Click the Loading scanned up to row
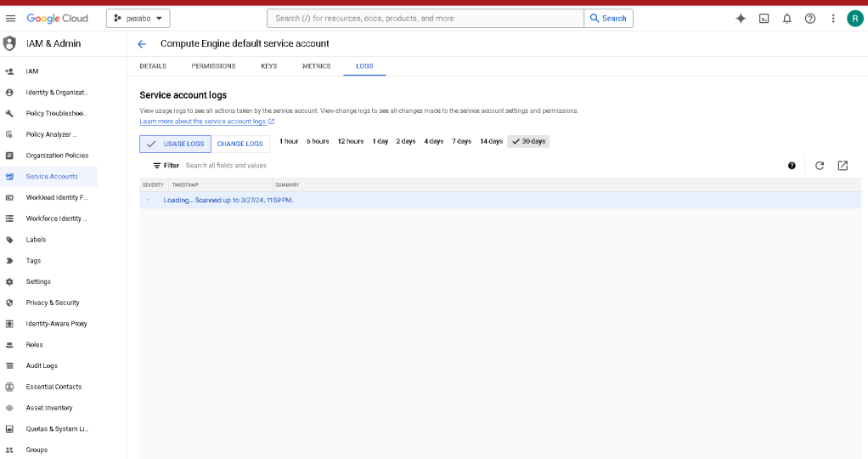Image resolution: width=868 pixels, height=459 pixels. coord(500,200)
